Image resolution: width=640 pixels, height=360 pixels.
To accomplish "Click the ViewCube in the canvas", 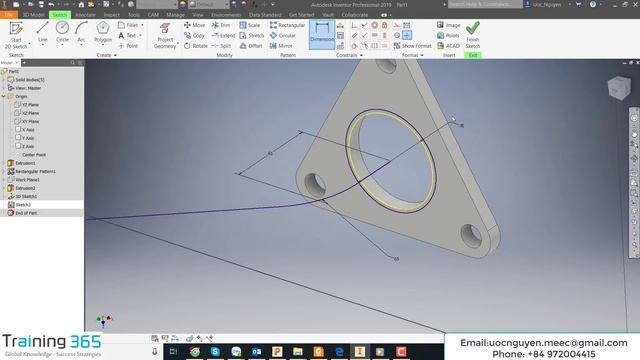I will [619, 87].
